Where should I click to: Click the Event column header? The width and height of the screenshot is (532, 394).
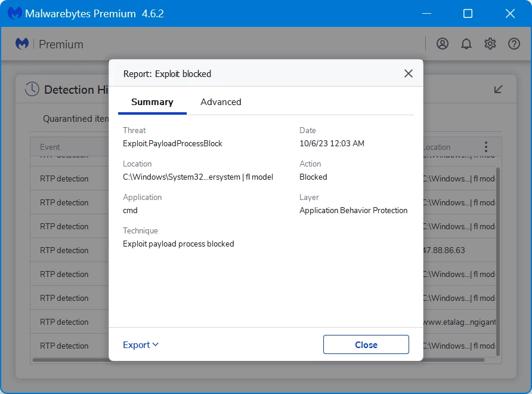coord(50,147)
